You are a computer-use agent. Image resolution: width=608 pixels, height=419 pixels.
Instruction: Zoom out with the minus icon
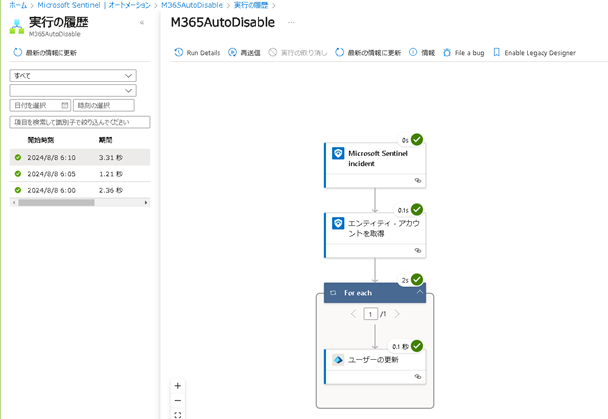(x=178, y=400)
